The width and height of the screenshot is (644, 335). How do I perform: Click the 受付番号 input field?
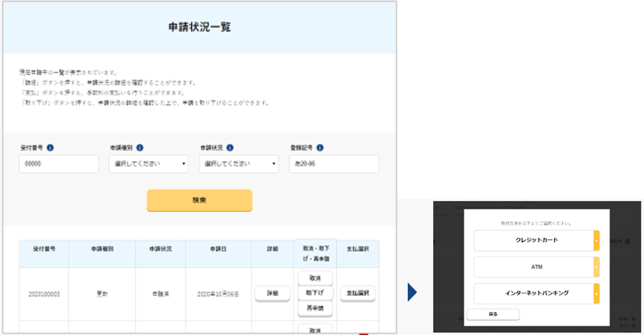point(59,164)
